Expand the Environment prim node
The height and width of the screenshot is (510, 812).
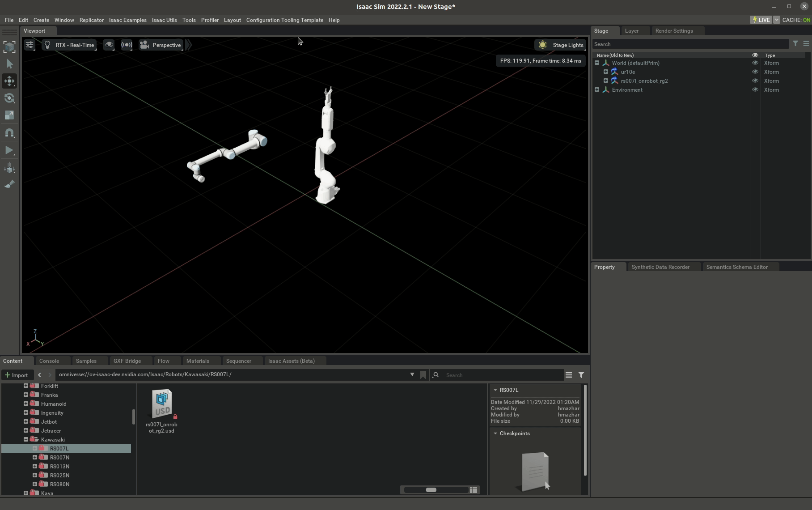(x=597, y=90)
